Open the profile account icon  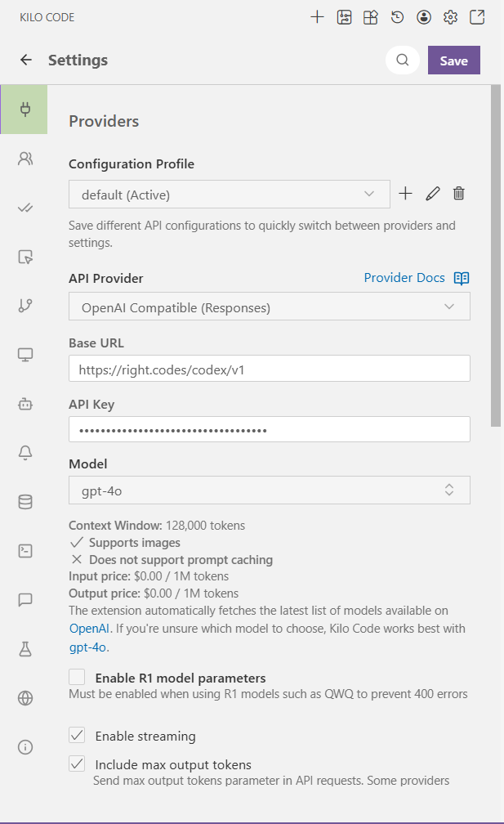point(423,17)
